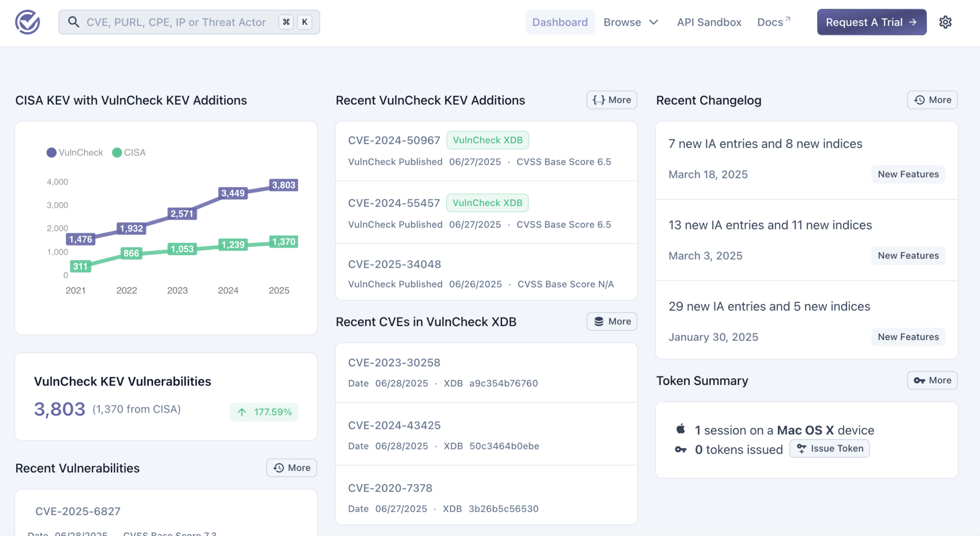Click the VulnCheck logo icon
The height and width of the screenshot is (536, 980).
coord(27,22)
